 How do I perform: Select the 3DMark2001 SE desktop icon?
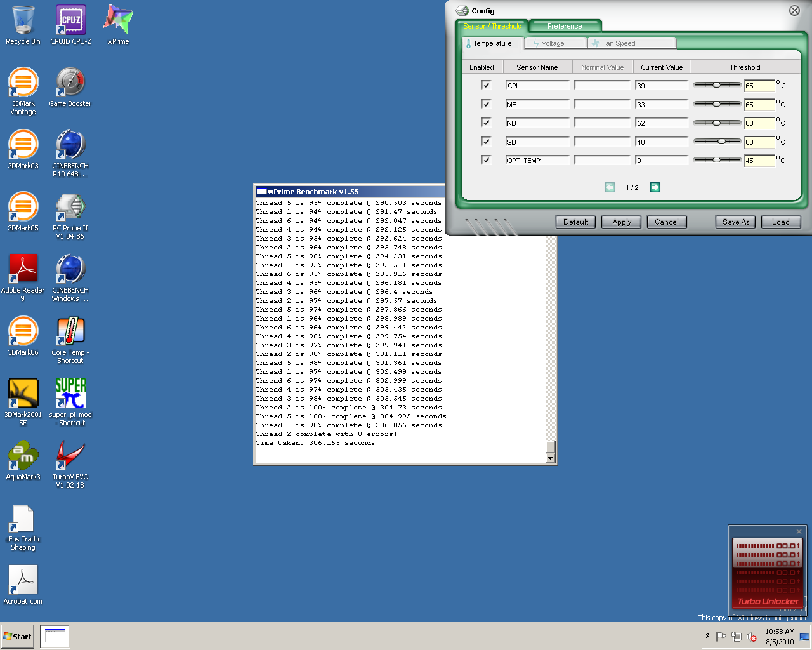click(23, 402)
